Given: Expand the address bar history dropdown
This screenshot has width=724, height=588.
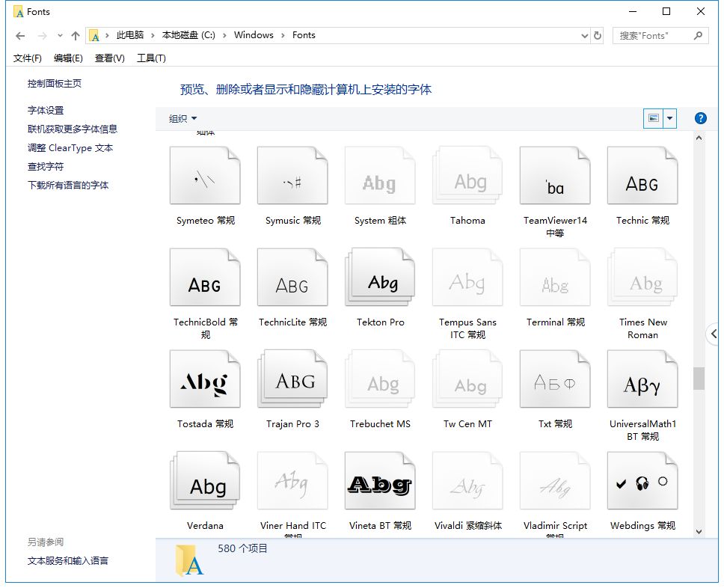Looking at the screenshot, I should point(585,36).
